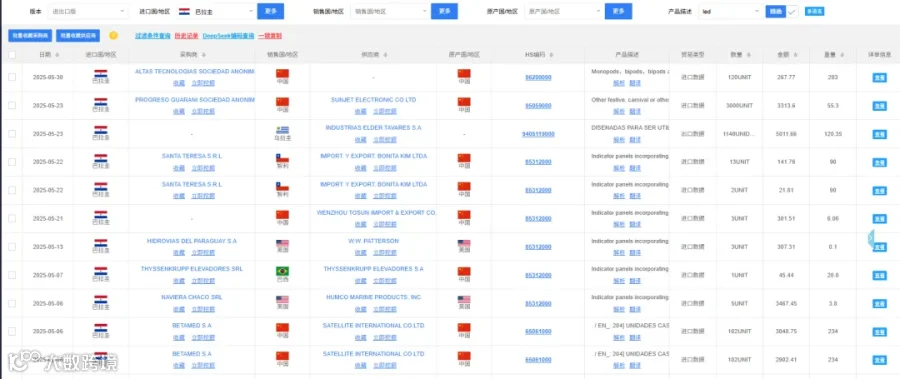Screen dimensions: 900x379
Task: Sort the table by 金额 column
Action: click(795, 55)
